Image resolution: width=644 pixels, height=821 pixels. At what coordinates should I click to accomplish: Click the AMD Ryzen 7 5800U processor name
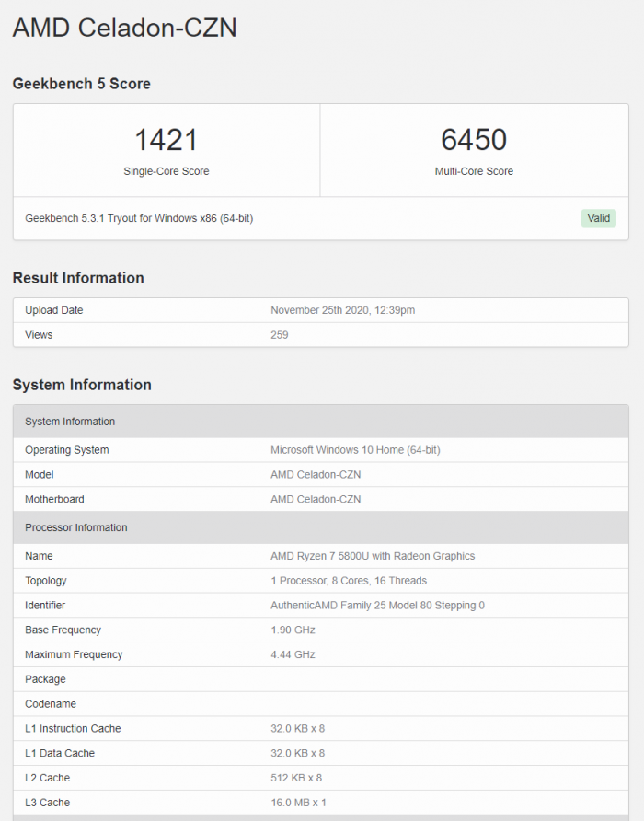[373, 556]
